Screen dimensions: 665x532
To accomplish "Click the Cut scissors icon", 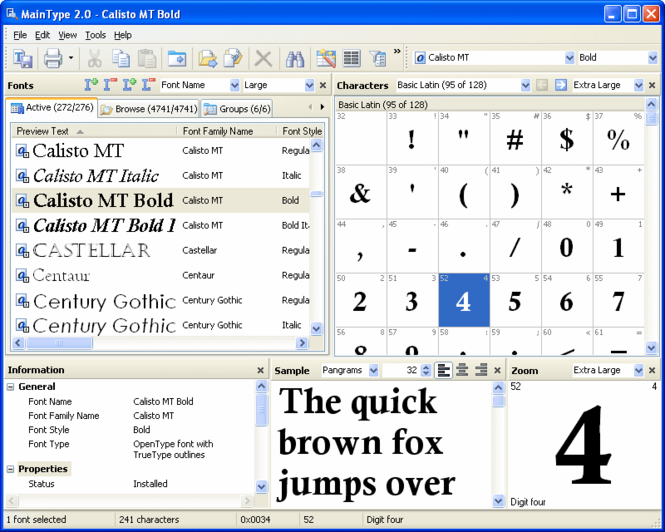I will pos(94,58).
